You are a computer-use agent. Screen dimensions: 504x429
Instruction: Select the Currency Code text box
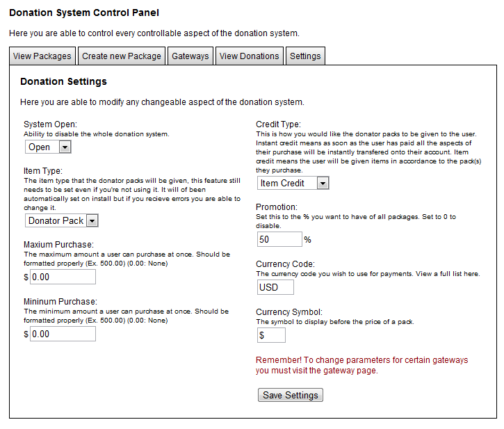275,287
